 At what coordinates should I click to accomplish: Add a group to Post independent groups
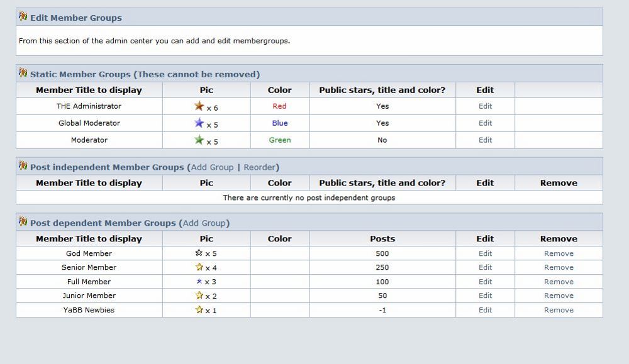[212, 167]
